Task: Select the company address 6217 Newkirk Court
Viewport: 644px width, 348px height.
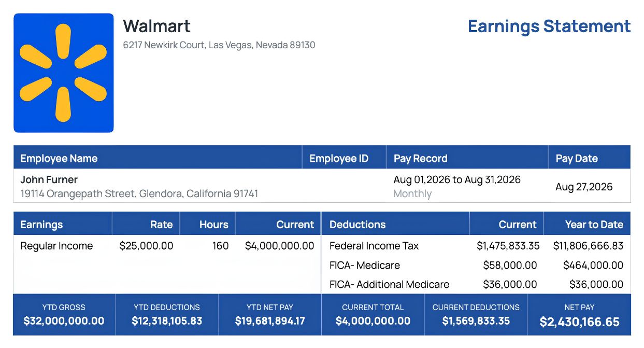Action: point(219,45)
